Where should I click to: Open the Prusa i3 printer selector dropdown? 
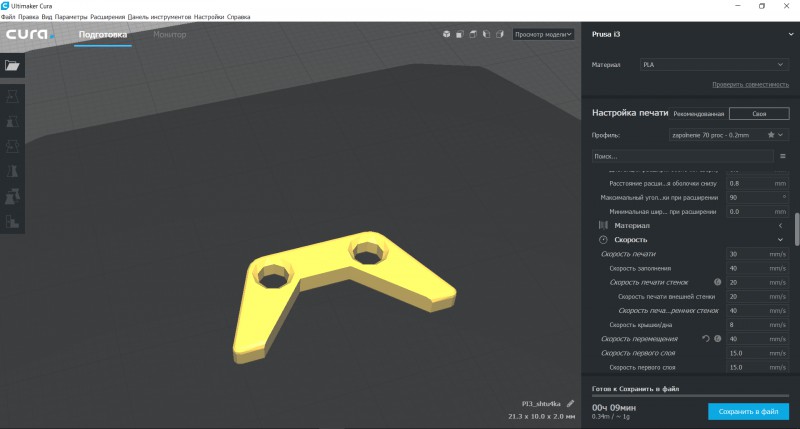[x=691, y=34]
